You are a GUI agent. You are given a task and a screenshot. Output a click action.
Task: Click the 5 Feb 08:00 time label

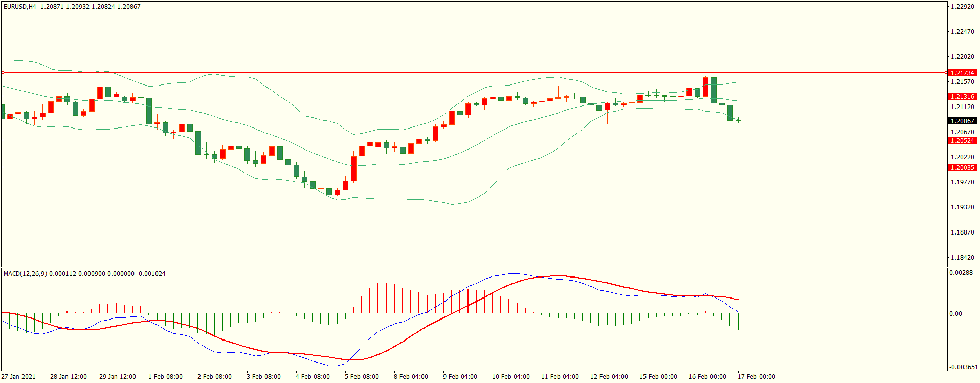tap(362, 377)
